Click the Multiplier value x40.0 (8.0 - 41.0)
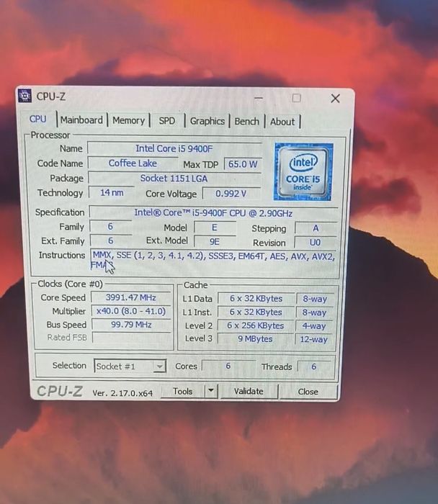Screen dimensions: 438x504 131,311
